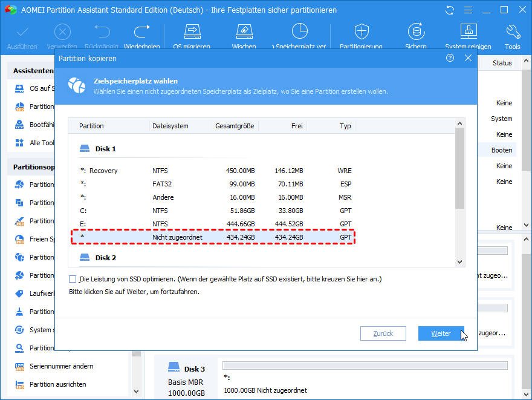Open the OS migrieren tool
This screenshot has width=532, height=400.
pyautogui.click(x=192, y=31)
